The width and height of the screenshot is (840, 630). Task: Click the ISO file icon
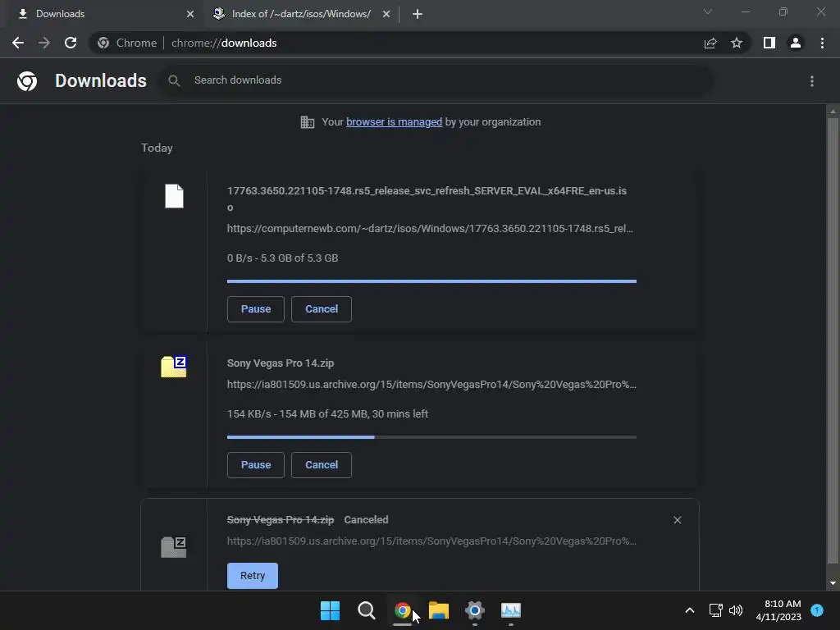click(174, 196)
